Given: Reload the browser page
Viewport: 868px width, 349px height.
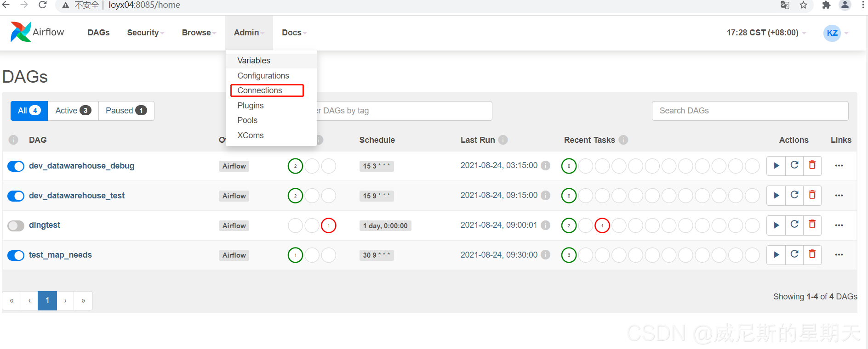Looking at the screenshot, I should (42, 5).
